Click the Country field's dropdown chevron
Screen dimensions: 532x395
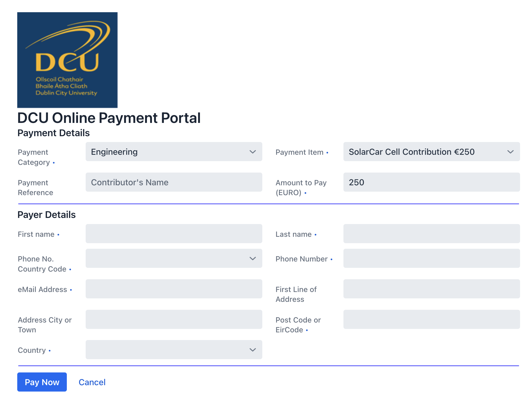coord(252,350)
